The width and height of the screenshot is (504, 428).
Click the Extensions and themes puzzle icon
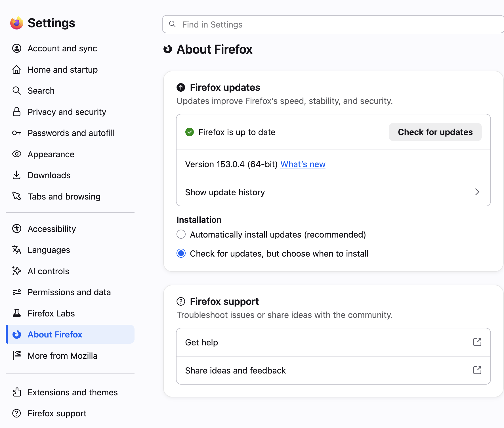(x=17, y=392)
